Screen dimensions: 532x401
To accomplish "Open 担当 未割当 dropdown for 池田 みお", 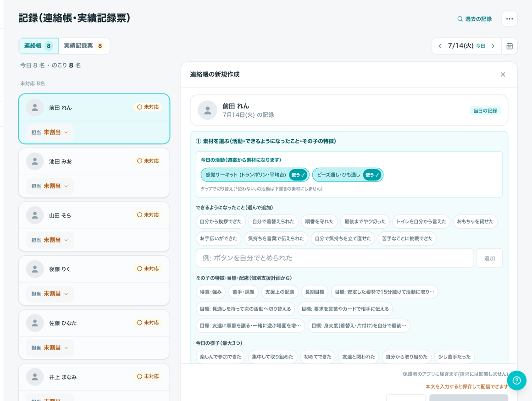I will (x=50, y=186).
